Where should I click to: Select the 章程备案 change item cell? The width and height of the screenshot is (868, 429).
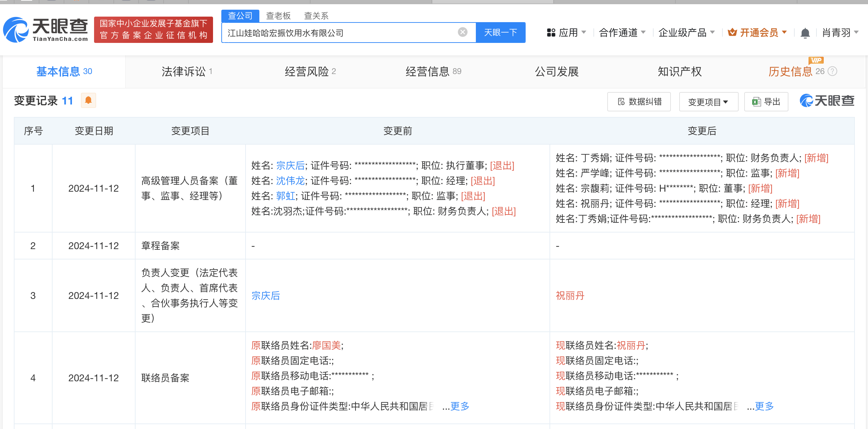click(x=190, y=246)
